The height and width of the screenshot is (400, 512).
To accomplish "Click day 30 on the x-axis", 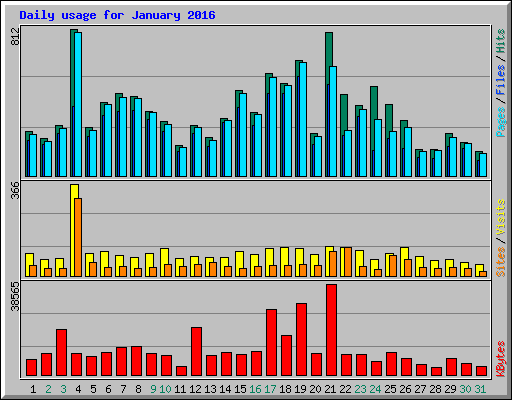I will [465, 389].
